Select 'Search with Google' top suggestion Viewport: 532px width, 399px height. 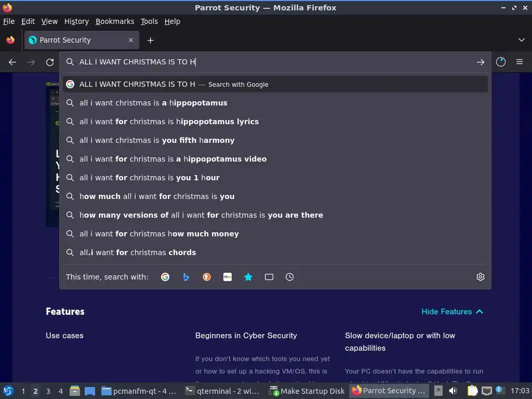click(275, 84)
